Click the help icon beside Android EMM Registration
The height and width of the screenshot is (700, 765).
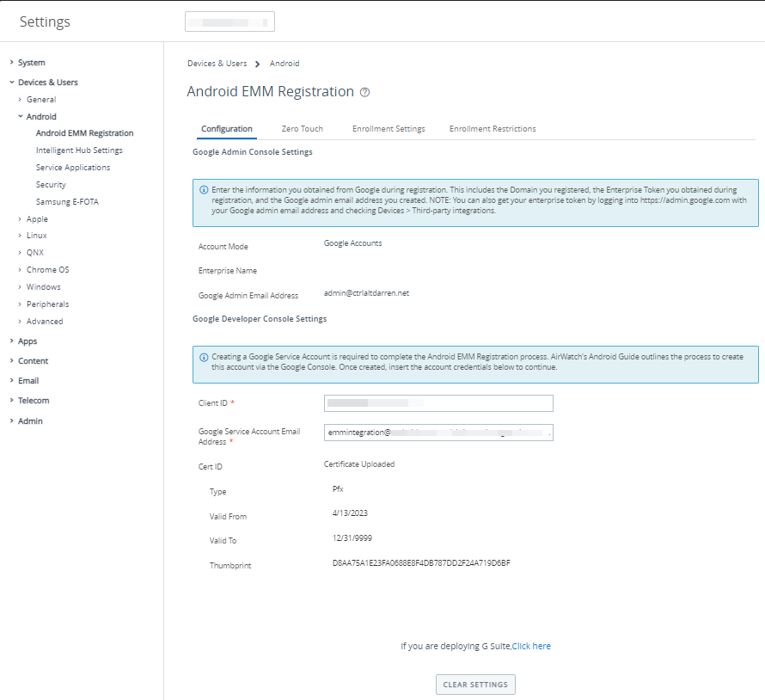pyautogui.click(x=364, y=91)
